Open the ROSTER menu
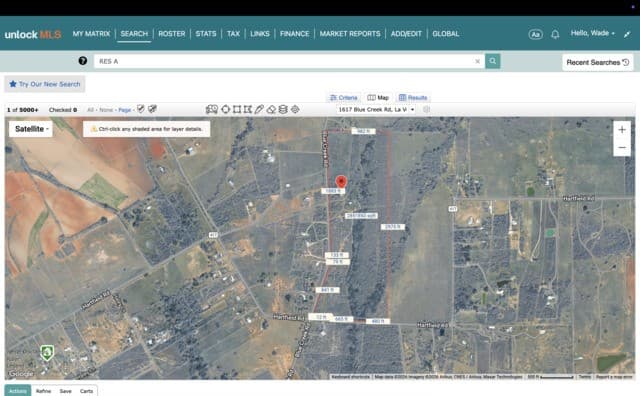The image size is (640, 396). pyautogui.click(x=171, y=34)
